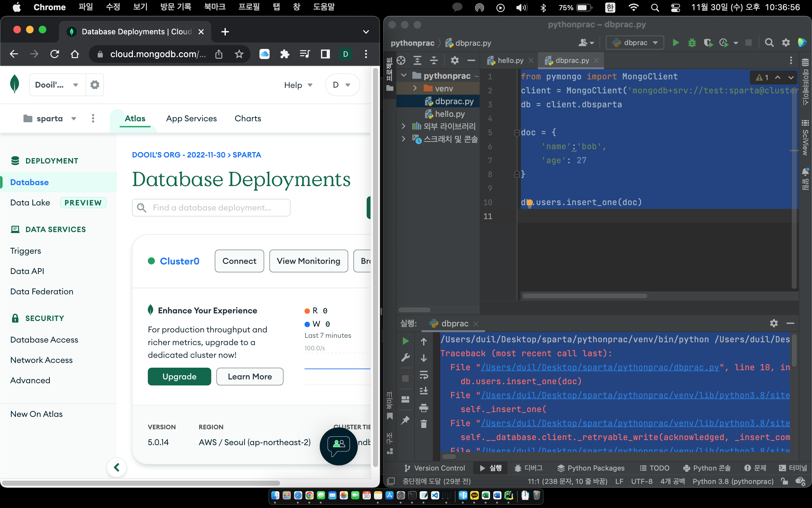
Task: Expand the venv folder in project tree
Action: coord(415,88)
